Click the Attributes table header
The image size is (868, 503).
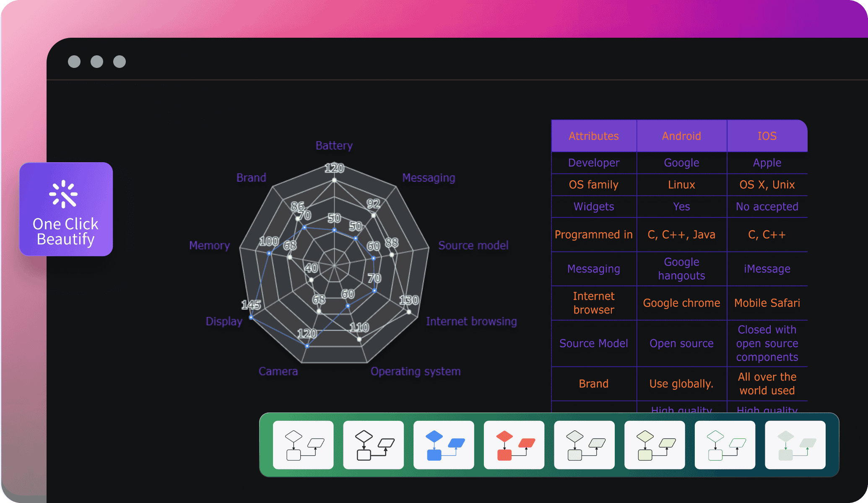[594, 136]
